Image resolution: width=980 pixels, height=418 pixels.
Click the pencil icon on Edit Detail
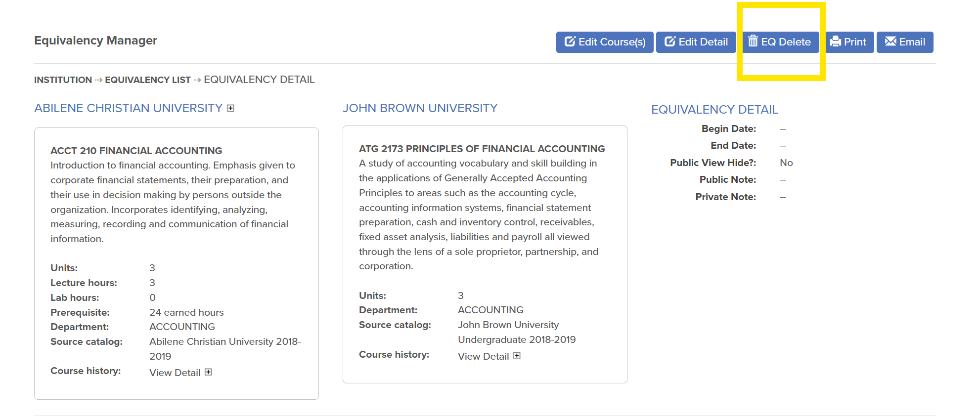tap(670, 42)
